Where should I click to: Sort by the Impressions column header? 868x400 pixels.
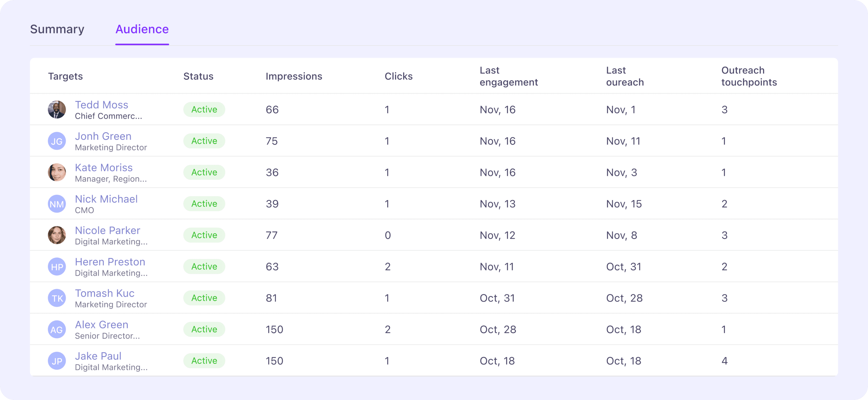[294, 76]
